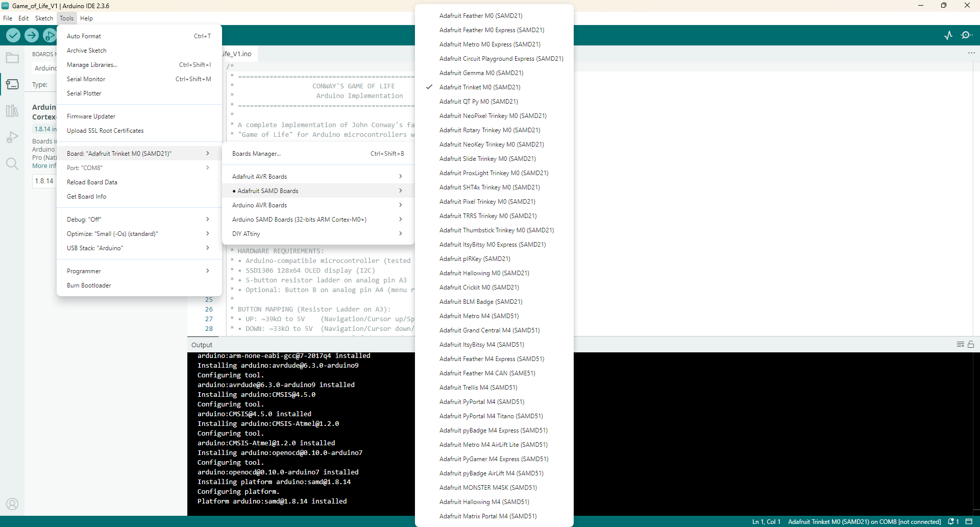The image size is (980, 527).
Task: Select Adafruit ItsyBitsy M4 (SAMD51) board
Action: point(494,345)
